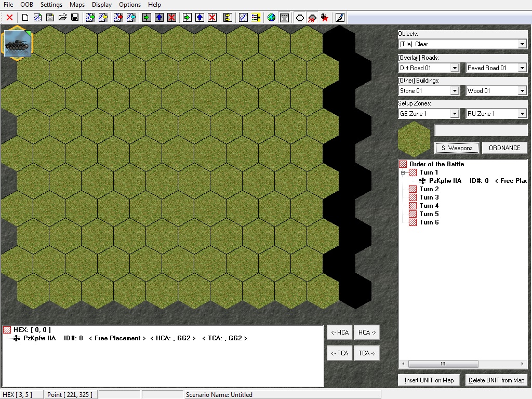Open the RU Zone 1 dropdown
532x399 pixels.
[x=522, y=114]
